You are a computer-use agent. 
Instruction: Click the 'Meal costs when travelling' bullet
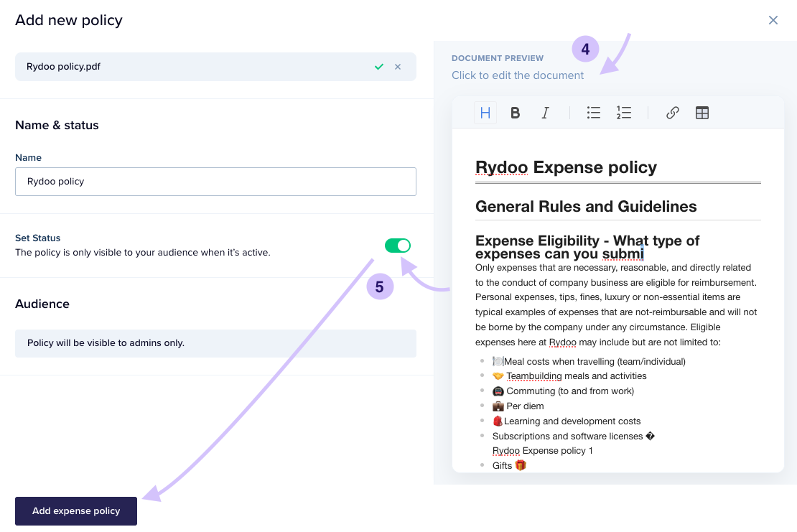(x=589, y=361)
